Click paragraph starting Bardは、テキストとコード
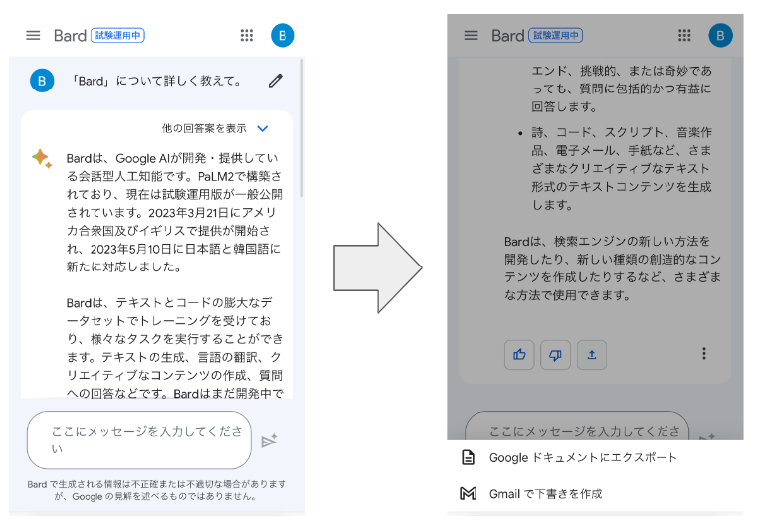 [174, 348]
